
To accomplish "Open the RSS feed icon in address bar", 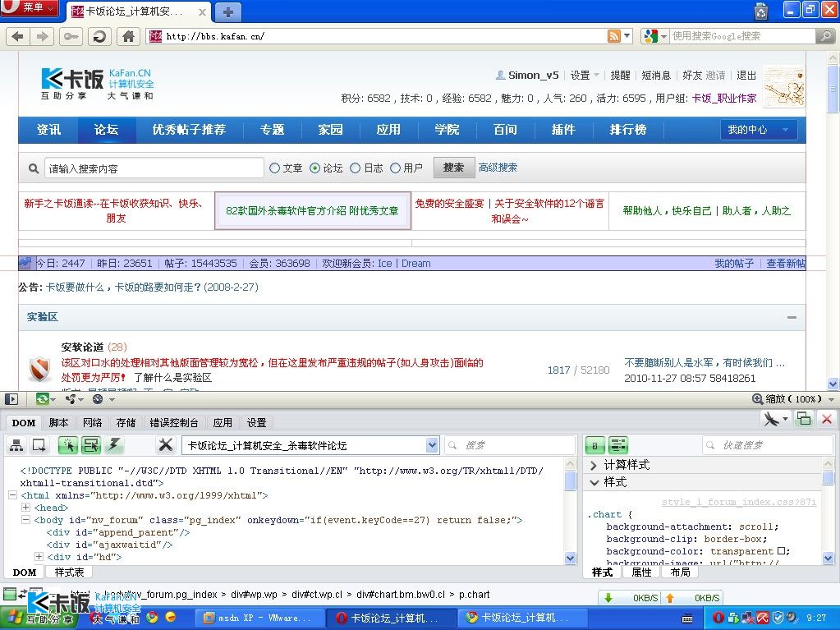I will 614,36.
